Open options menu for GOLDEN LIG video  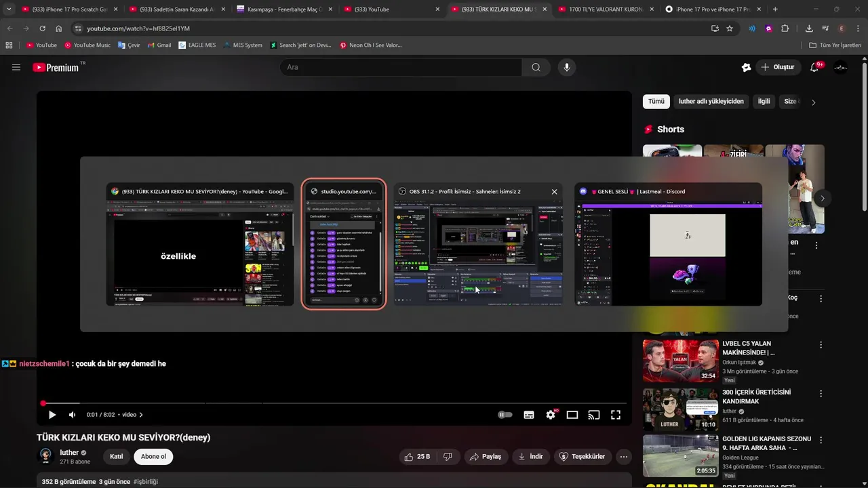[821, 441]
